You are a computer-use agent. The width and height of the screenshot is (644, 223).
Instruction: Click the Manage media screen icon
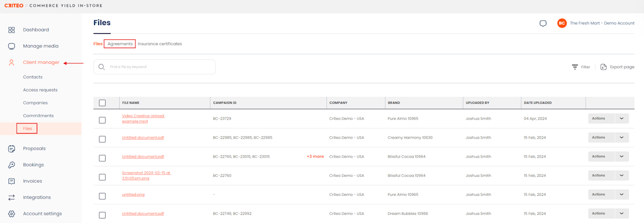point(12,46)
